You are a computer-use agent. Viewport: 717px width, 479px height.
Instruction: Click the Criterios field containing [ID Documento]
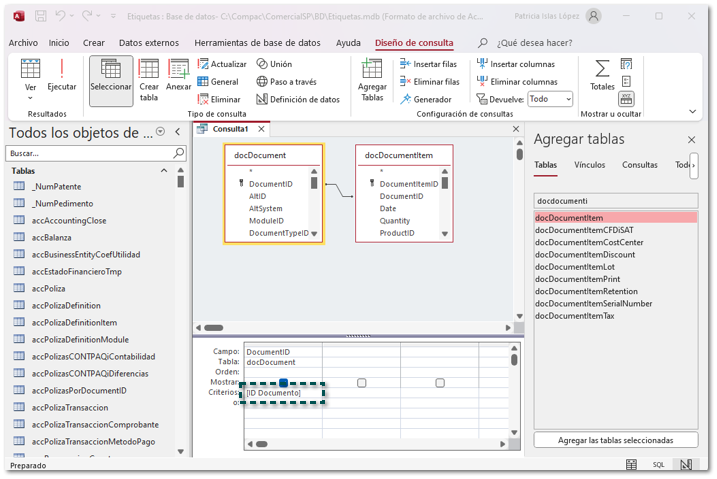point(284,393)
